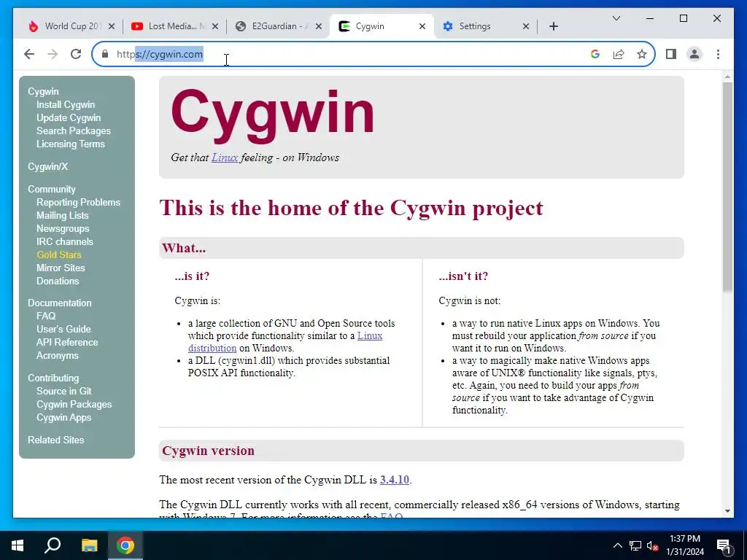The image size is (747, 560).
Task: Open Mailing Lists link
Action: tap(63, 216)
